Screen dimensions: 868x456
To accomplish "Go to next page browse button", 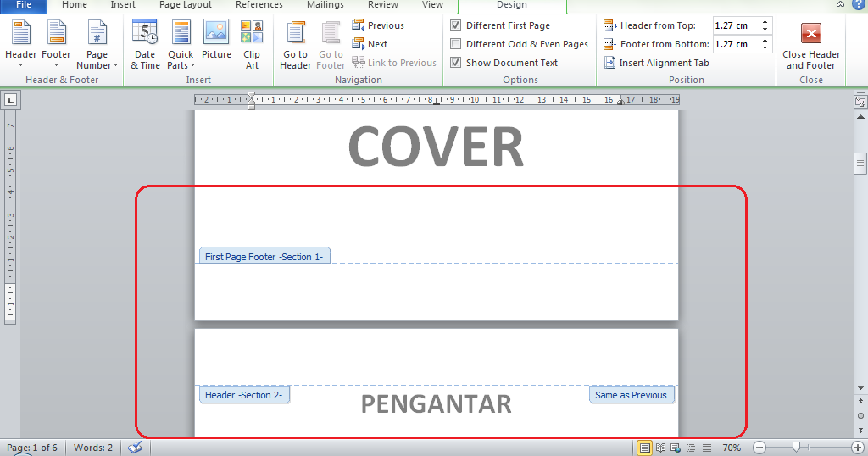I will pos(860,430).
